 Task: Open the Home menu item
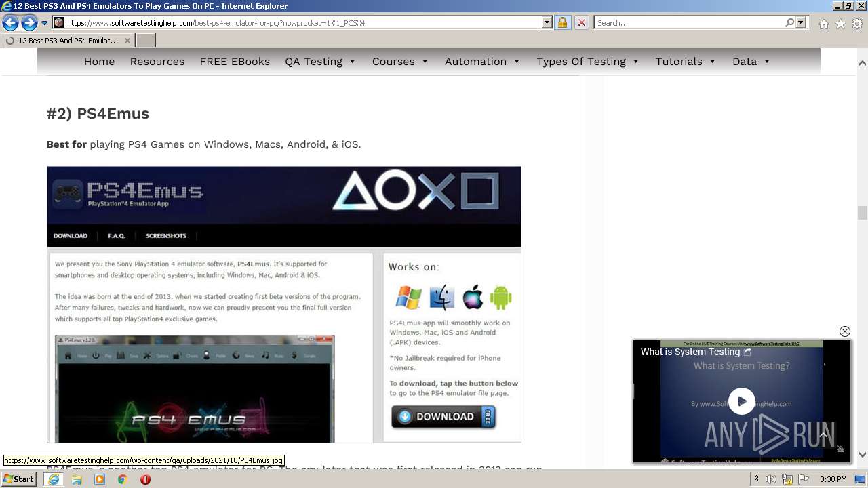pos(99,61)
